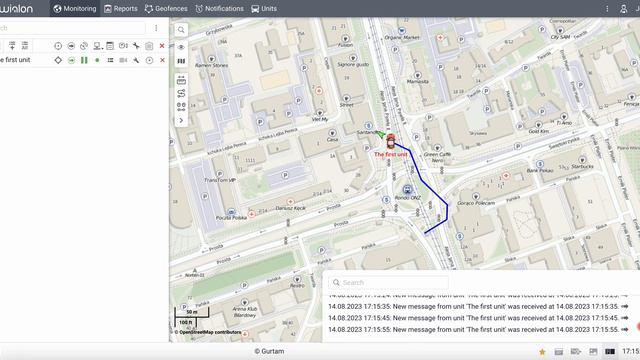640x360 pixels.
Task: Open the Geofences tab
Action: [166, 9]
